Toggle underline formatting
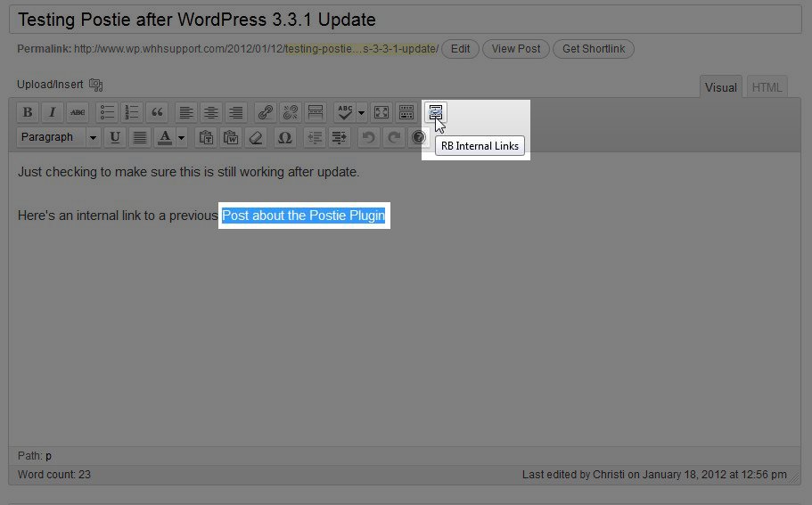812x505 pixels. 114,137
